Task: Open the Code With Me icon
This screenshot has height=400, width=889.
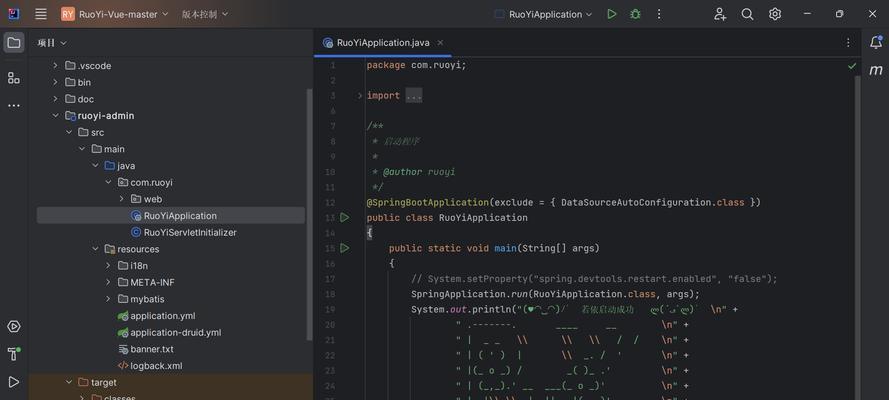Action: pos(720,14)
